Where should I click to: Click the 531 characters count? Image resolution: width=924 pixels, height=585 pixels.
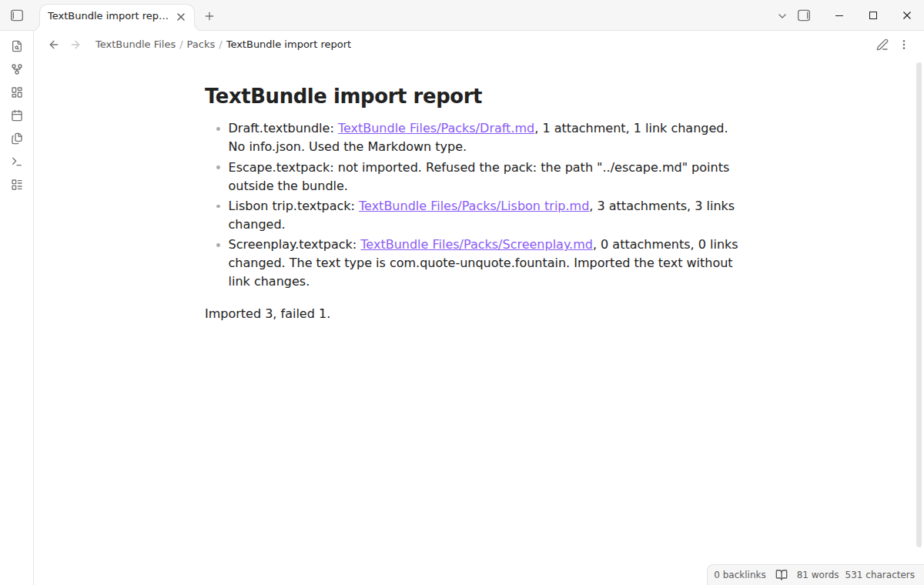(x=880, y=575)
